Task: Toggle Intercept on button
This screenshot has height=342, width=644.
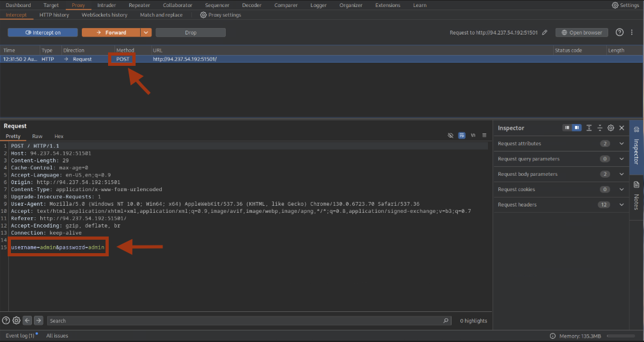Action: pyautogui.click(x=43, y=33)
